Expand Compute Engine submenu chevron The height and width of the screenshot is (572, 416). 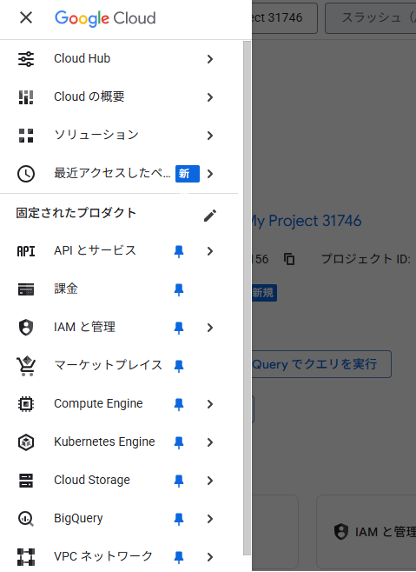pyautogui.click(x=210, y=404)
